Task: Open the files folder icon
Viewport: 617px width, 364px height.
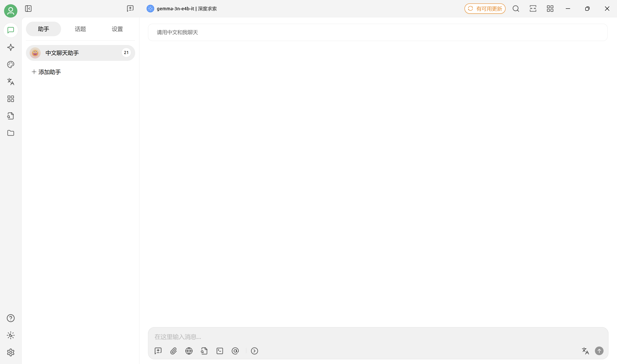Action: click(x=10, y=133)
